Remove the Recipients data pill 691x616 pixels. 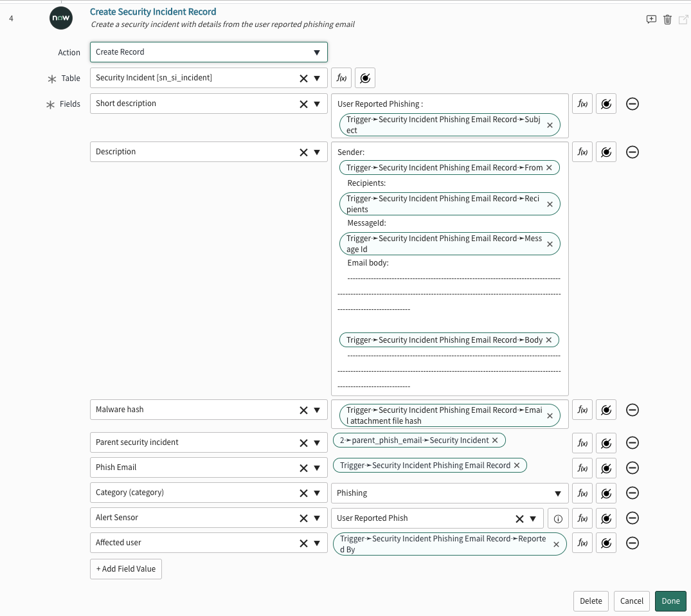click(x=550, y=204)
